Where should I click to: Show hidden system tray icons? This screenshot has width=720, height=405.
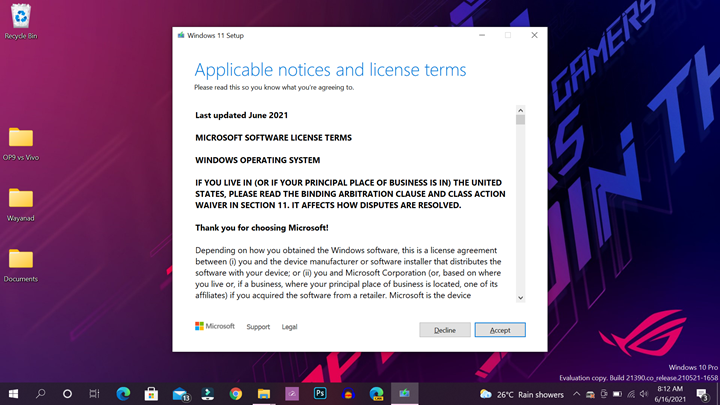pyautogui.click(x=576, y=394)
